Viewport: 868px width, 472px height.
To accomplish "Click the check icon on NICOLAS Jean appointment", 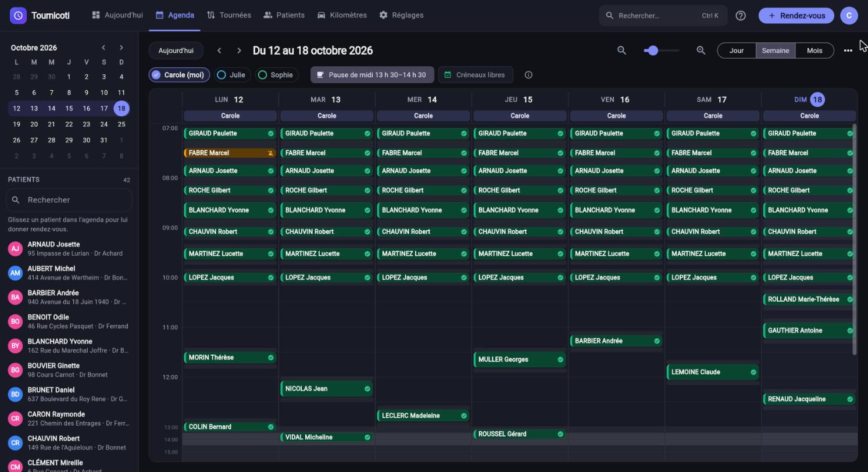I will pyautogui.click(x=367, y=389).
